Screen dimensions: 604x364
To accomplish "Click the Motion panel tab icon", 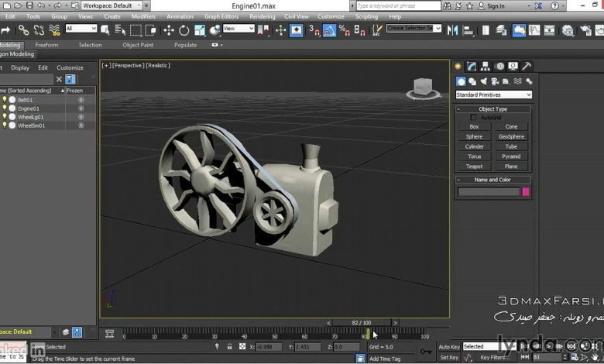I will point(499,67).
